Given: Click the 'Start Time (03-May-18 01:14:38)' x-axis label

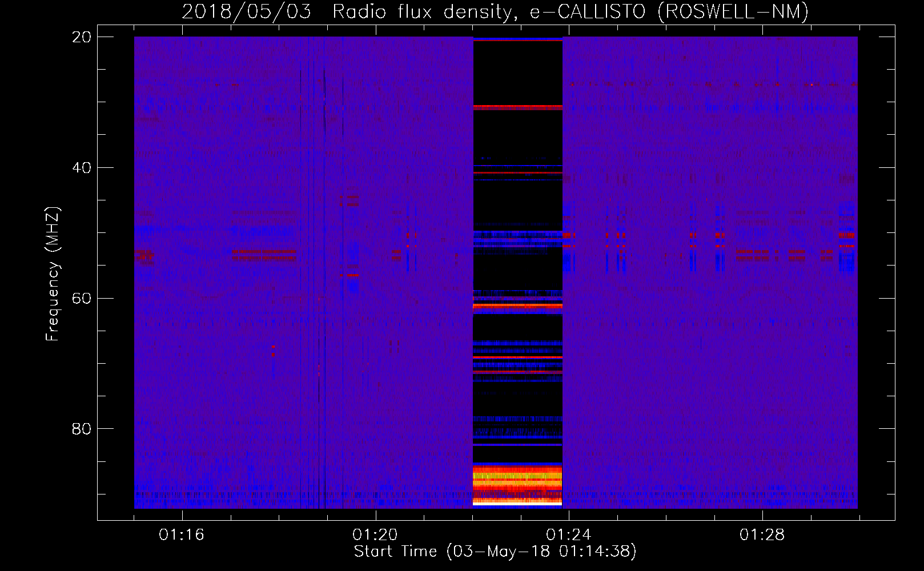Looking at the screenshot, I should coord(495,552).
